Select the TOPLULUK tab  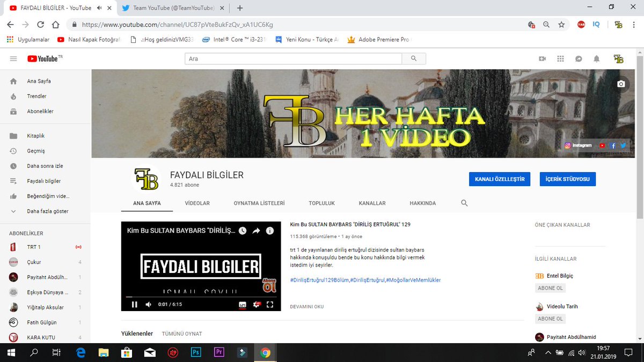[321, 203]
